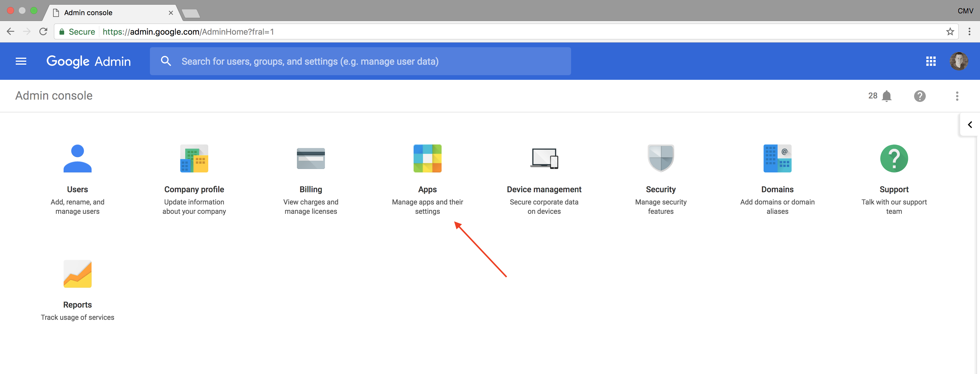Click the Admin console page heading
The width and height of the screenshot is (980, 374).
click(54, 96)
